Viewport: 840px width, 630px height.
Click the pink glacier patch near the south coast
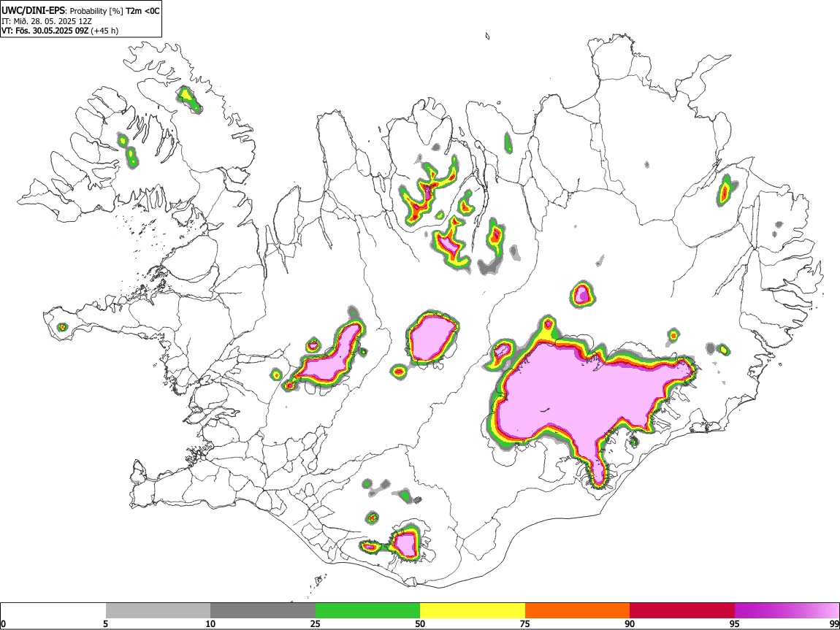coord(405,544)
